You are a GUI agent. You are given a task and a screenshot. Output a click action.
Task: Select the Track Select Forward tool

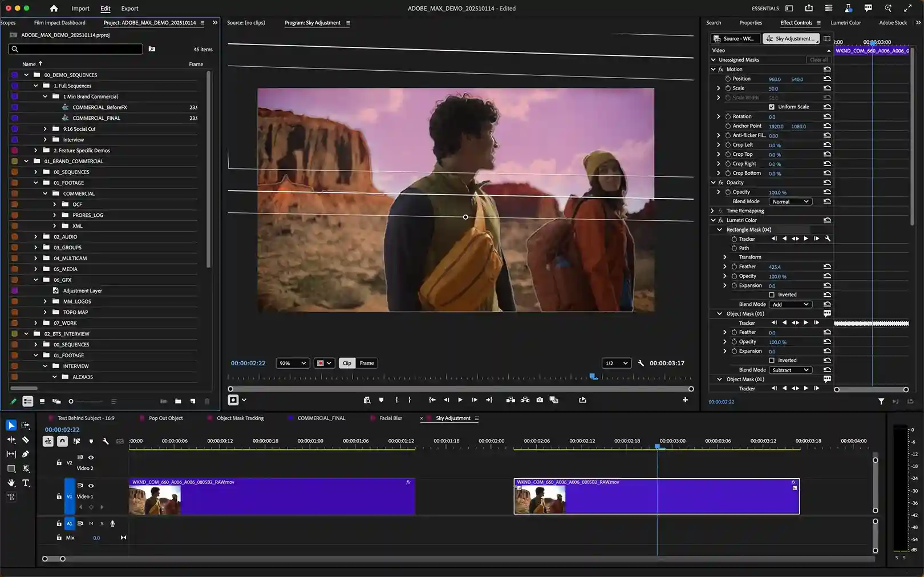(26, 425)
